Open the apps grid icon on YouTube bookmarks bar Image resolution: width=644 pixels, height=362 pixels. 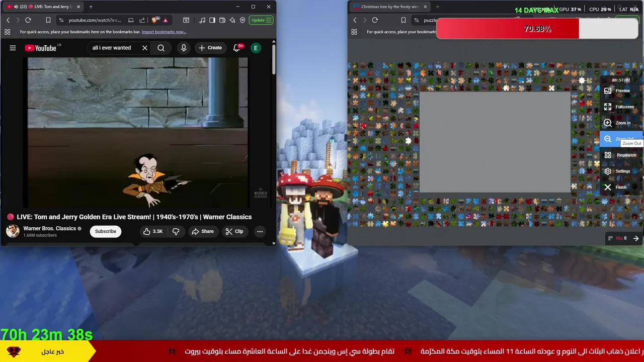(7, 32)
